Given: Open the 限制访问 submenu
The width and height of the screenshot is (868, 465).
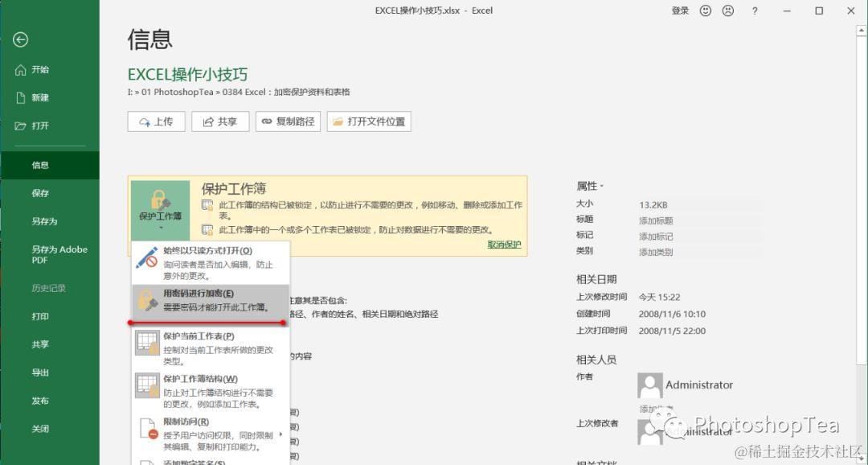Looking at the screenshot, I should [211, 434].
